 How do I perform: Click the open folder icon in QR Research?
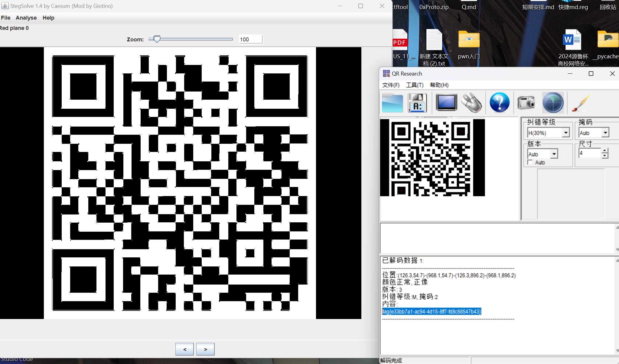pos(392,103)
